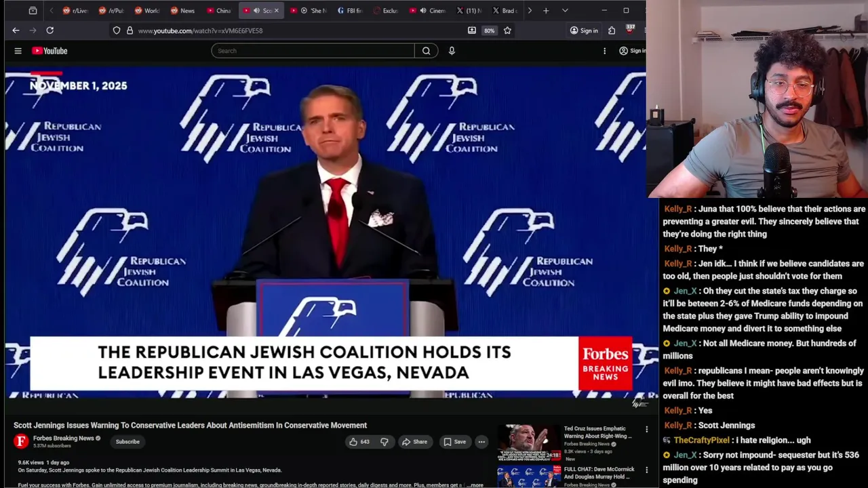Select chat message 'I hate religion... ugh'
868x488 pixels.
[773, 441]
